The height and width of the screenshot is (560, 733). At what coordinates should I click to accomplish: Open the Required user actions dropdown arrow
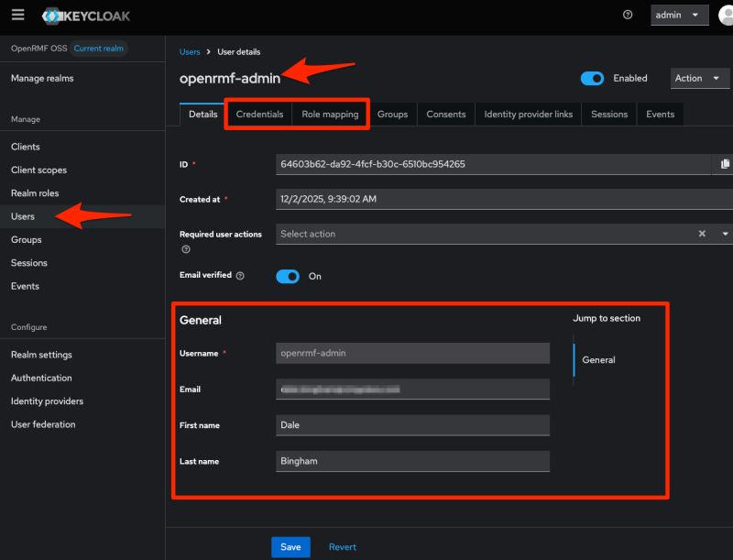tap(725, 234)
